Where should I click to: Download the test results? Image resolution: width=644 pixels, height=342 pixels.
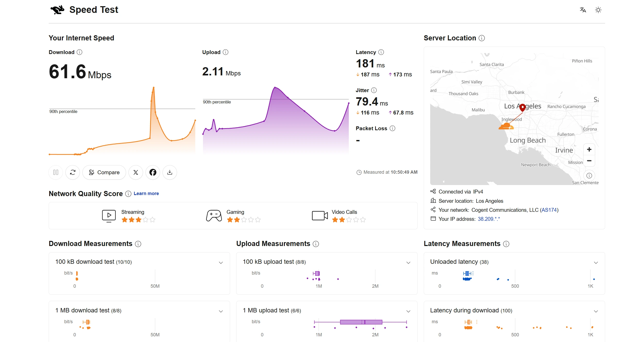170,172
